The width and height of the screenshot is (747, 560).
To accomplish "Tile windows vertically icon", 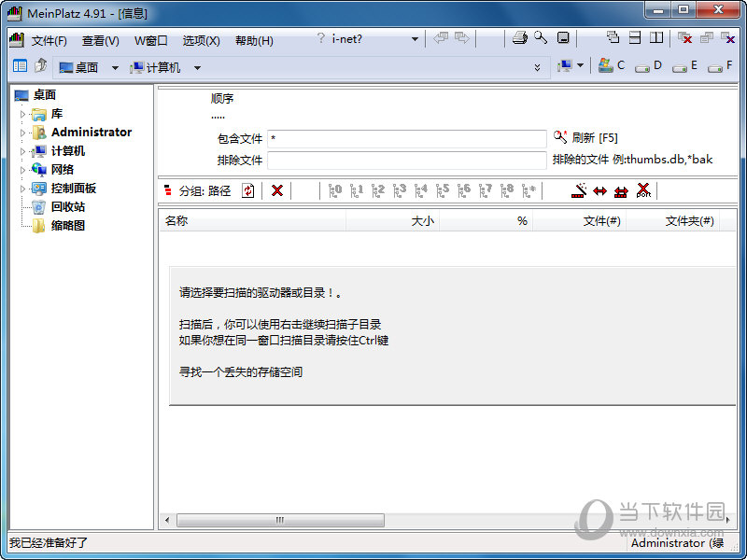I will coord(656,37).
